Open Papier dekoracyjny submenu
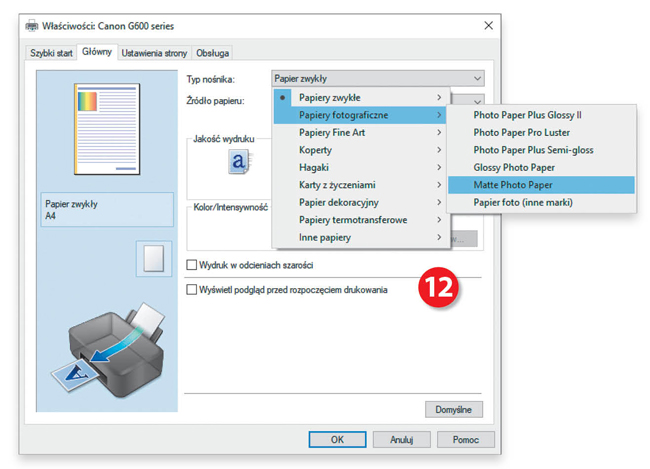The height and width of the screenshot is (469, 650). [x=360, y=202]
